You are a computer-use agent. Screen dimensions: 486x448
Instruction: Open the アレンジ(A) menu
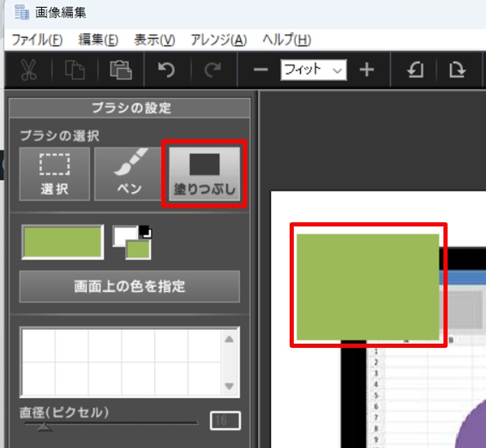pyautogui.click(x=218, y=40)
